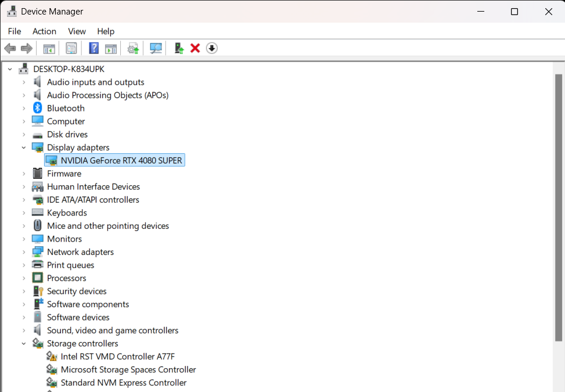Click the red X Uninstall device icon
The height and width of the screenshot is (392, 565).
tap(195, 48)
